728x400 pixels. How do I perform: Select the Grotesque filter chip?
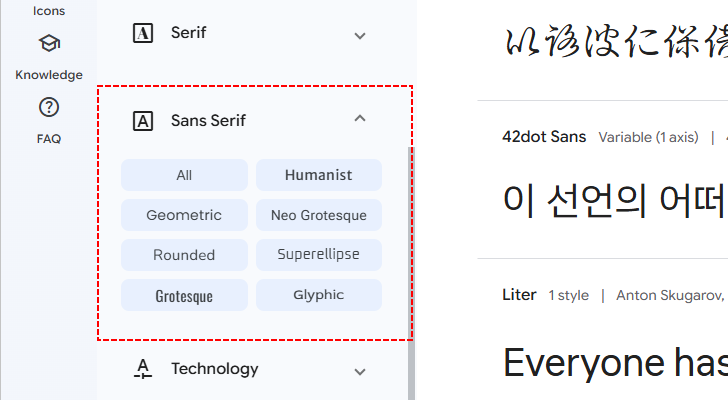[184, 296]
